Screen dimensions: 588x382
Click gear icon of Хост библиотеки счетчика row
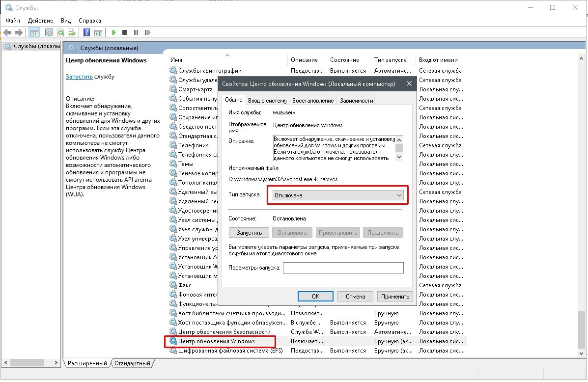click(173, 313)
